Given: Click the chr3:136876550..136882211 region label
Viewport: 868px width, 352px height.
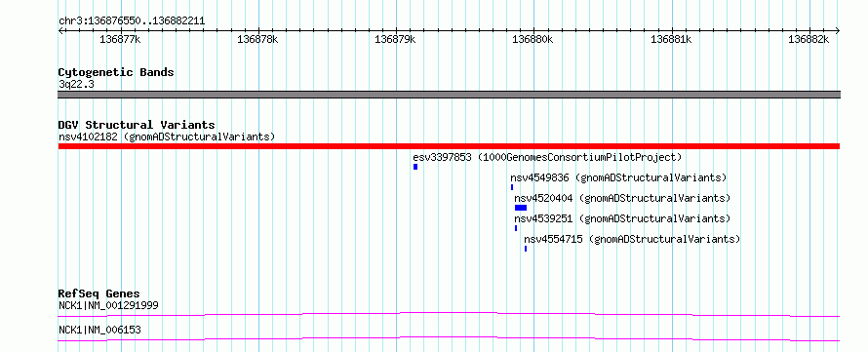Looking at the screenshot, I should 132,21.
